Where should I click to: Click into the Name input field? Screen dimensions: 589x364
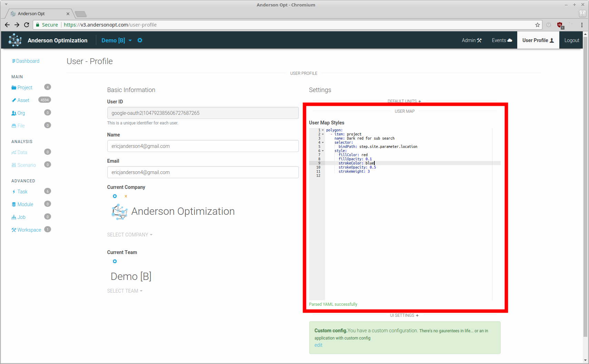click(203, 146)
